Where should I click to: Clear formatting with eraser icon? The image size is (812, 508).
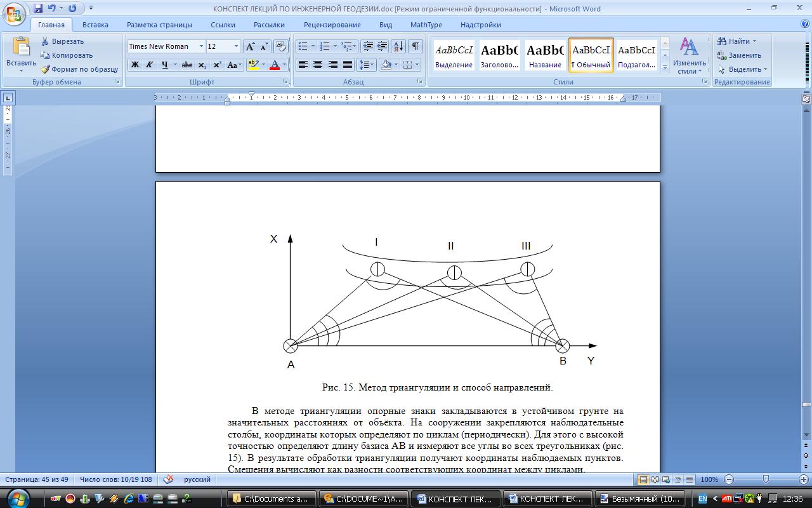(280, 46)
